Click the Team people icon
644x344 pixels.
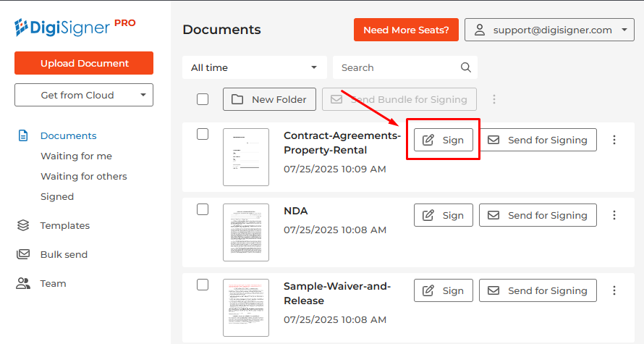(23, 283)
